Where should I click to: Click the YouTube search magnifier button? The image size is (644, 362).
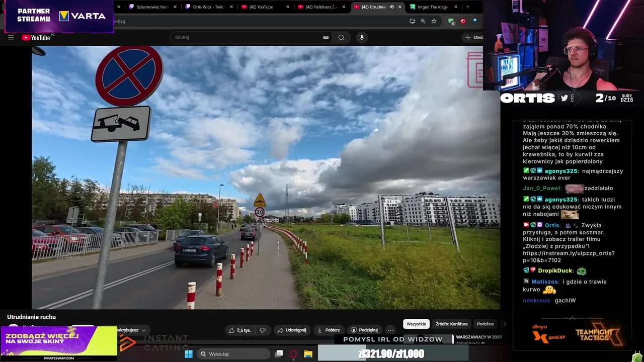(x=341, y=37)
